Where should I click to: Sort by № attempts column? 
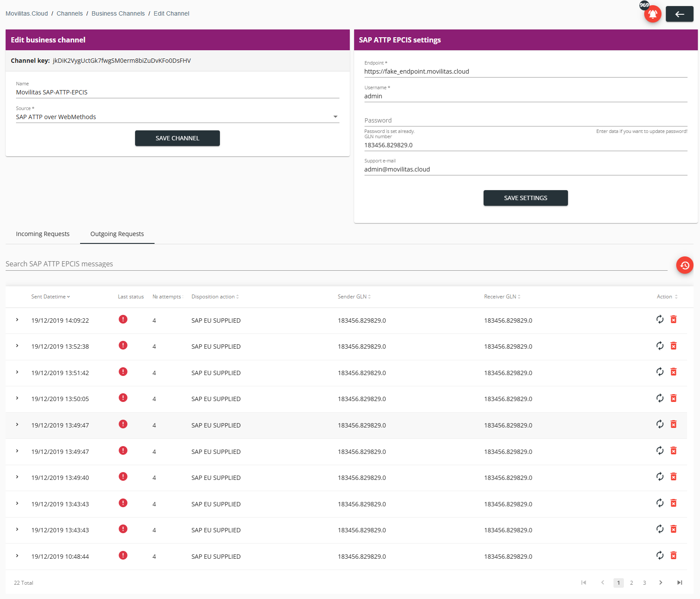click(x=168, y=297)
